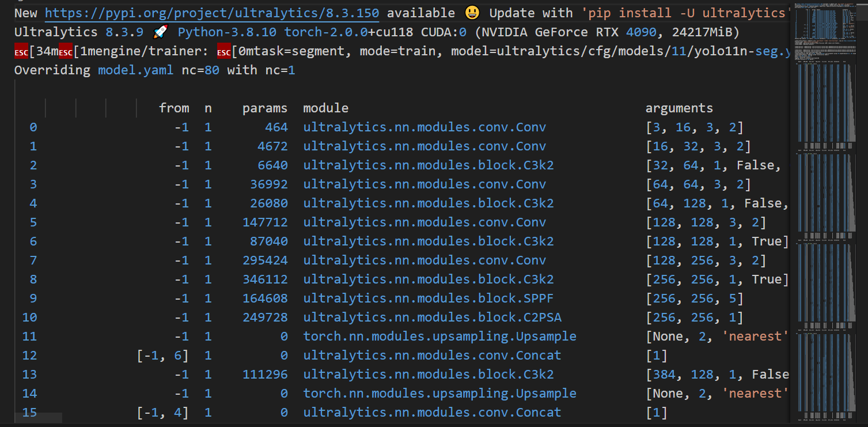Click the arguments '[256, 256, 5]'

click(x=695, y=298)
